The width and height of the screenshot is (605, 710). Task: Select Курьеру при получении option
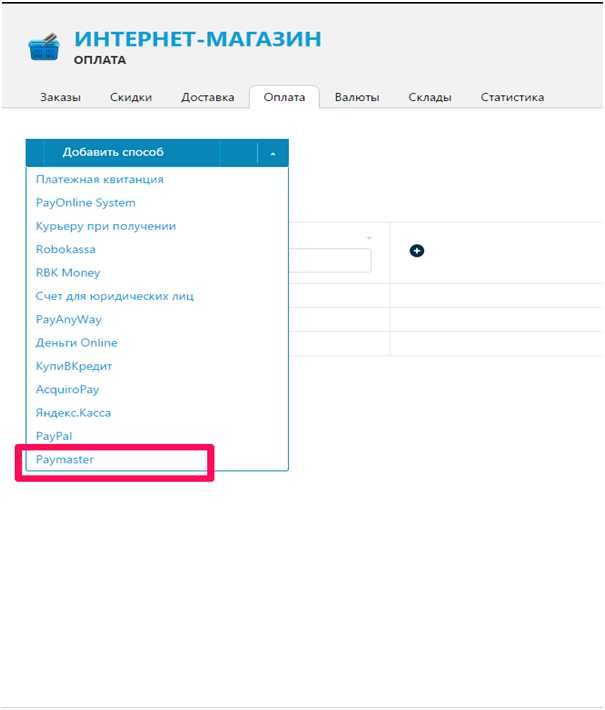[x=105, y=226]
